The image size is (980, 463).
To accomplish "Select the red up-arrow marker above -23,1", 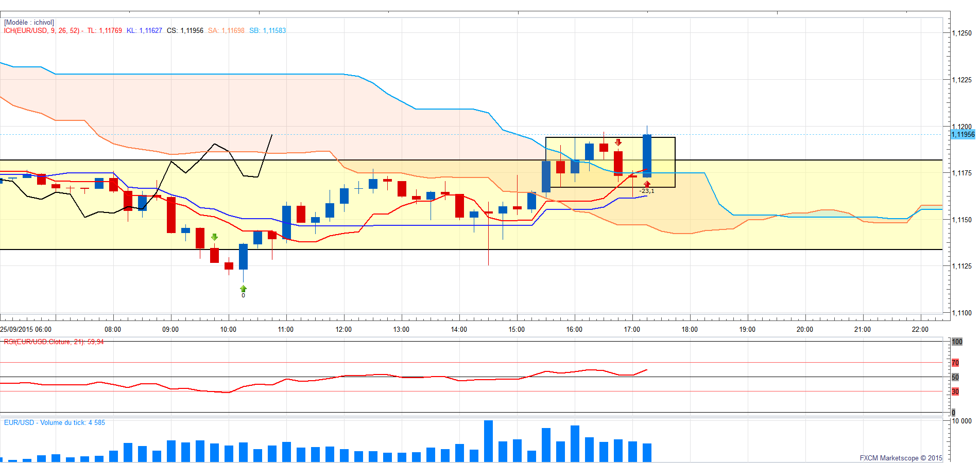I will click(x=647, y=184).
